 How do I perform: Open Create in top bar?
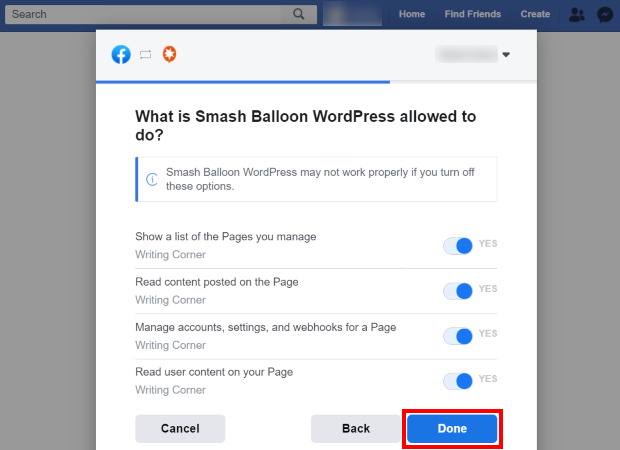535,14
